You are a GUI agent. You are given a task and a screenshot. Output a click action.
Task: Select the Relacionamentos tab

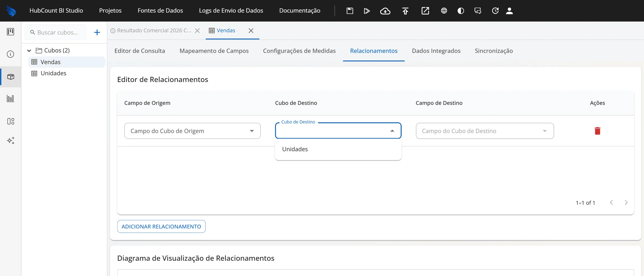pos(374,51)
